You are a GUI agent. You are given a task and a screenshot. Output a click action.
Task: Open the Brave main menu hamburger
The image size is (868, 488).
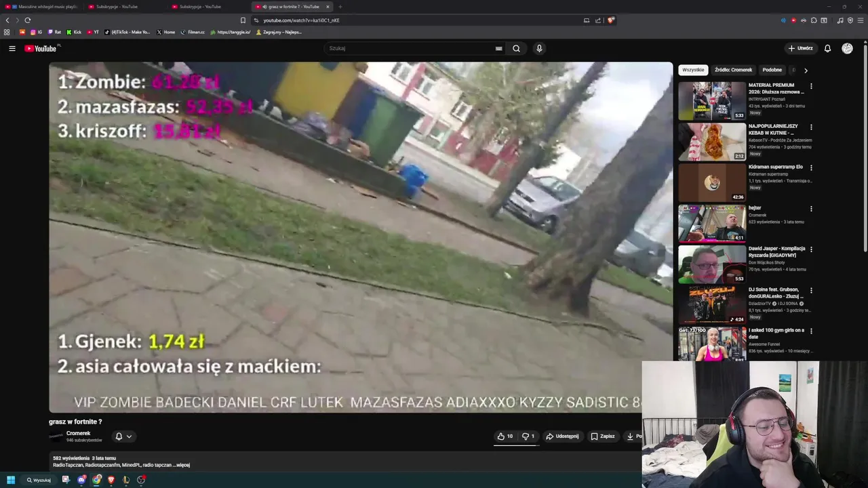coord(860,20)
